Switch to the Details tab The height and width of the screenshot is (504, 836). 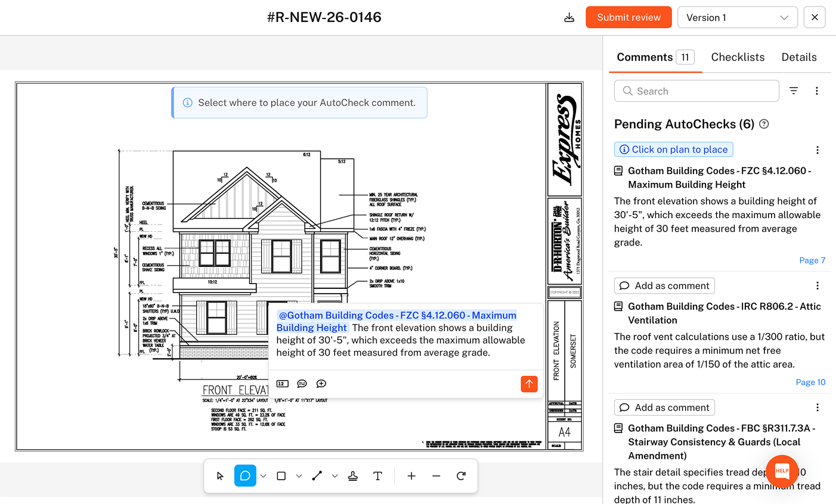(x=799, y=57)
